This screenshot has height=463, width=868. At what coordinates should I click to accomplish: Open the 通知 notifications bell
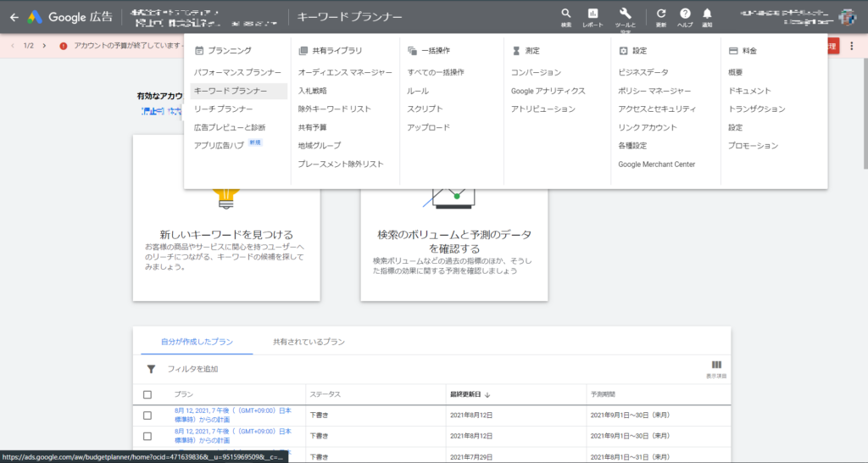click(707, 14)
